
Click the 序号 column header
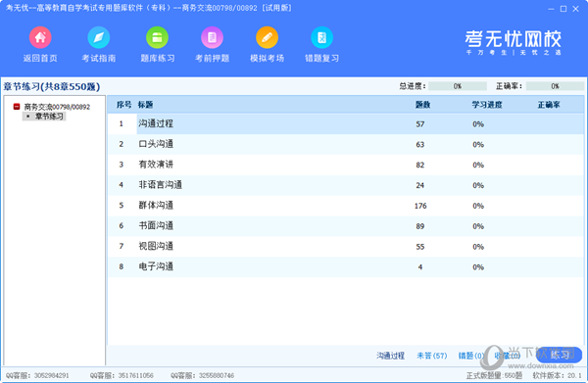tap(123, 105)
